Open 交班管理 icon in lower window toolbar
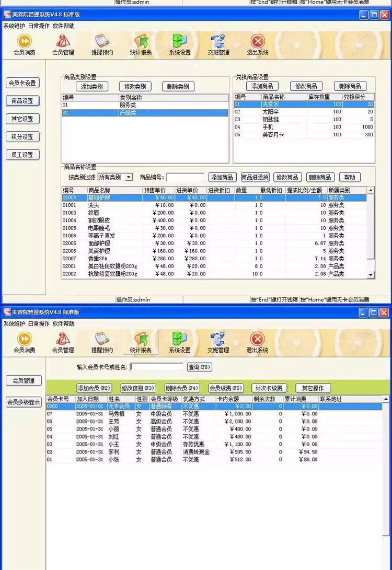 tap(218, 342)
